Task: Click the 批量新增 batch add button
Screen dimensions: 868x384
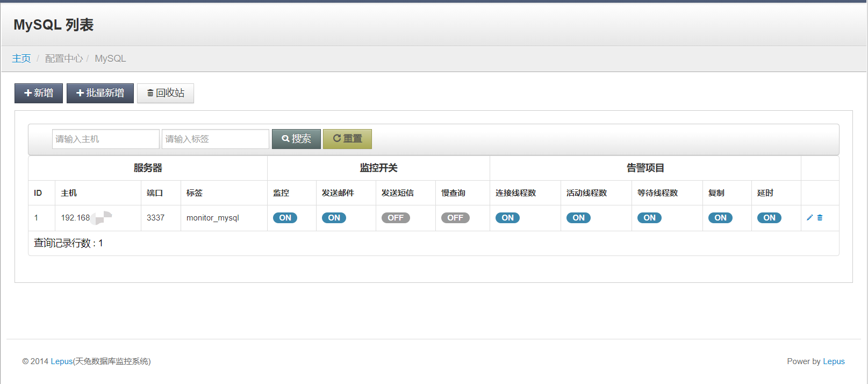Action: (100, 93)
